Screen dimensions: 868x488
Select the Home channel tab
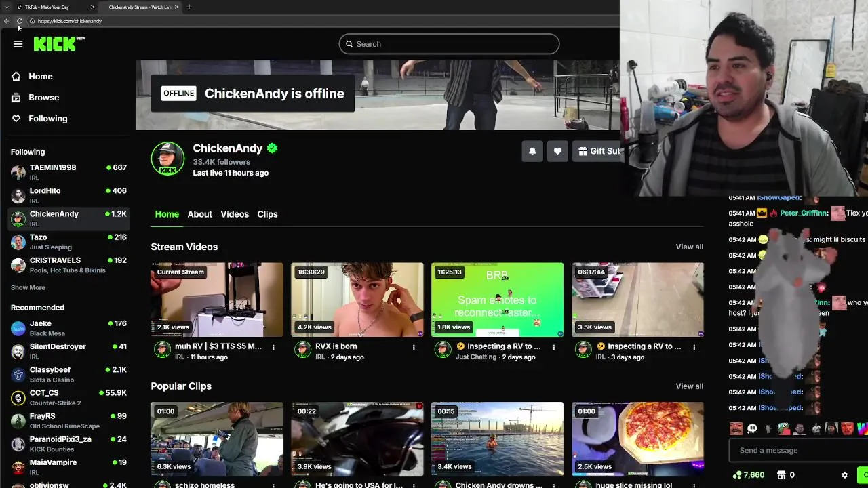click(x=167, y=214)
